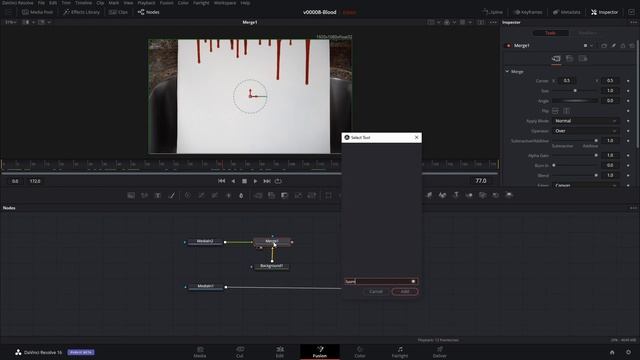Toggle Flip vertical for Merge1
The image size is (640, 360).
click(567, 111)
